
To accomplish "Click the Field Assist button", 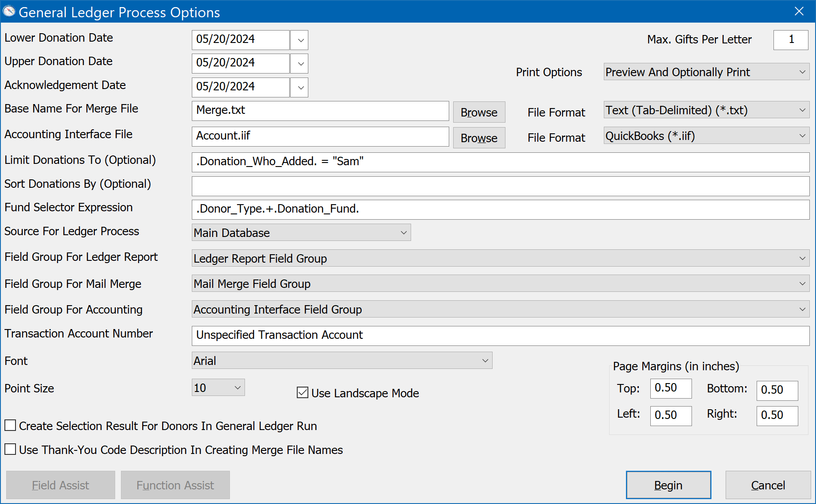I will [61, 485].
